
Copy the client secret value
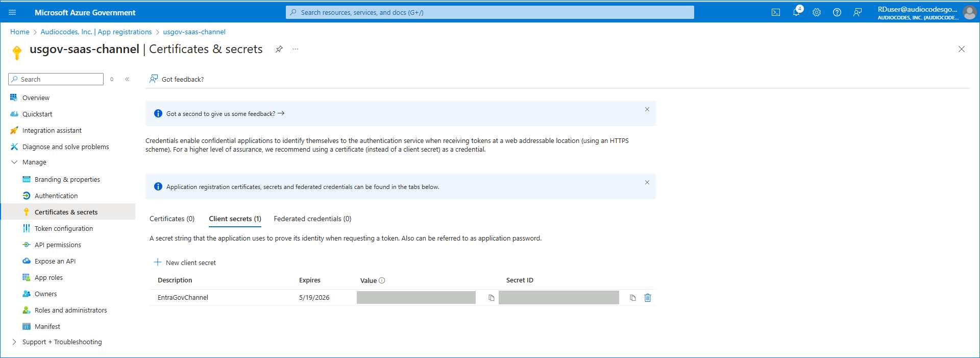(492, 298)
